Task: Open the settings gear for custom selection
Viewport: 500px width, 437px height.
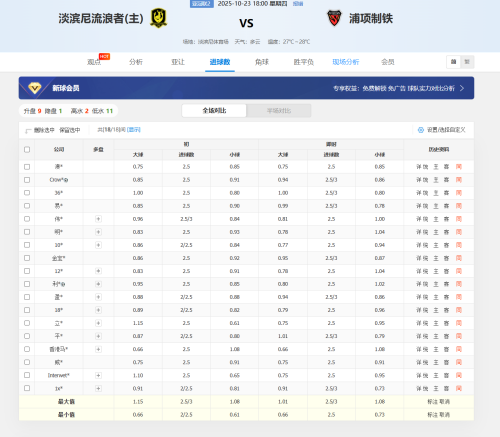Action: click(x=421, y=130)
